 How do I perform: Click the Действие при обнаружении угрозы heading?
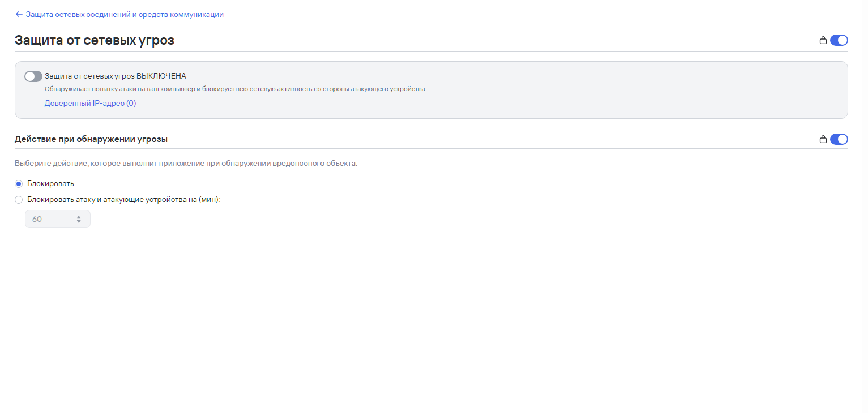91,139
